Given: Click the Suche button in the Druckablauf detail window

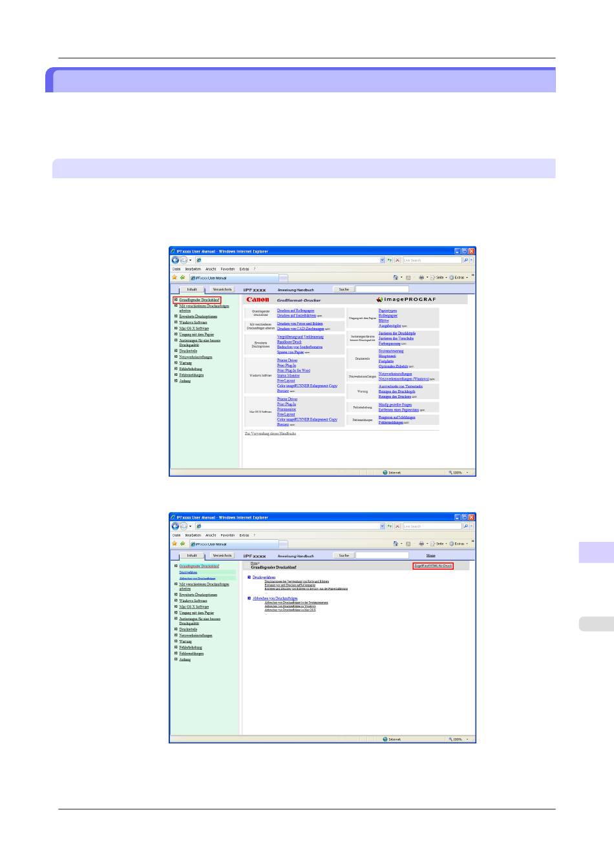Looking at the screenshot, I should point(344,555).
